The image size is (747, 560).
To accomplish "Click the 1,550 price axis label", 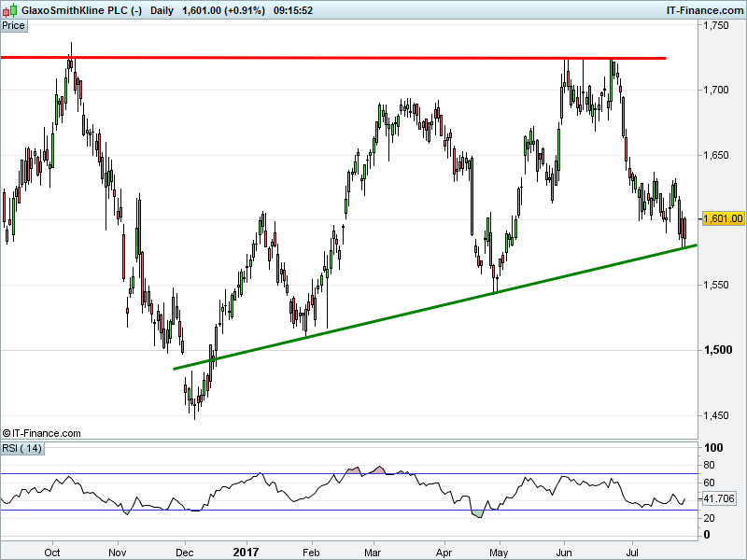I will (716, 285).
